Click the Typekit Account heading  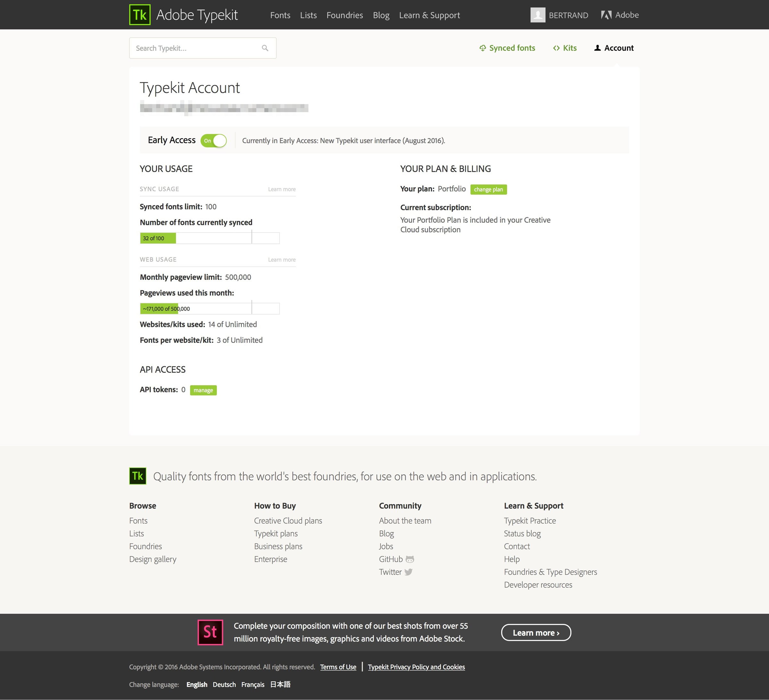pos(190,88)
